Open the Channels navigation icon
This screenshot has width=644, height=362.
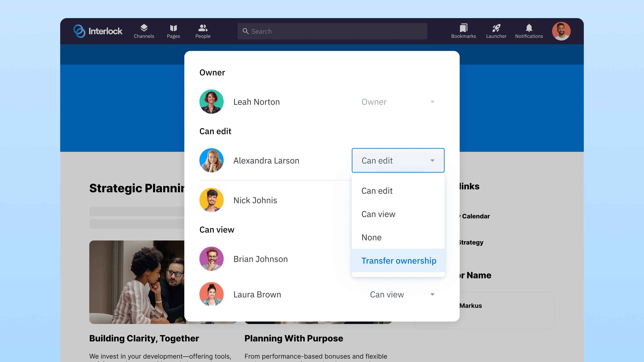pos(144,28)
